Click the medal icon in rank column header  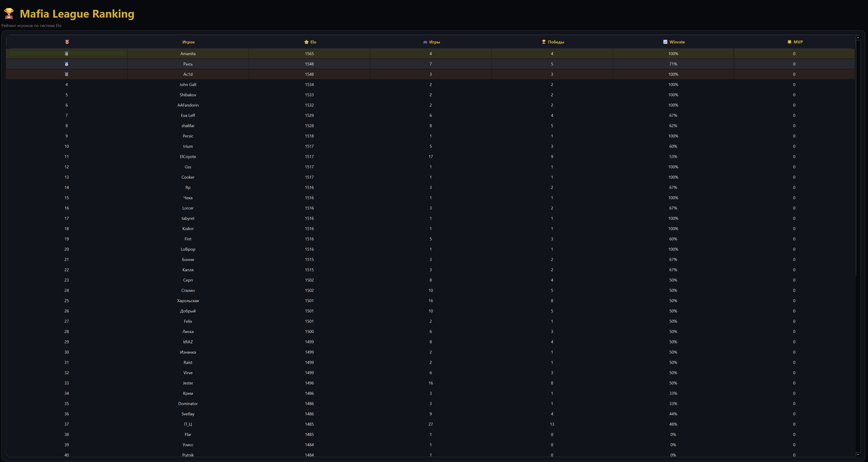[x=67, y=42]
